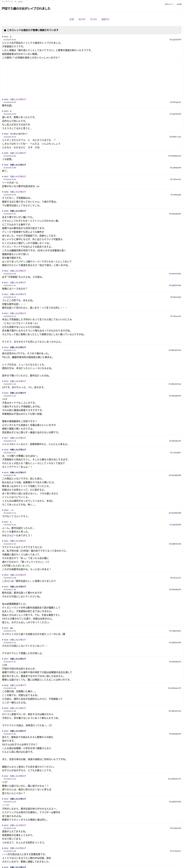This screenshot has height=868, width=186.
Task: Select ID:wdloqwJf on post 0008
Action: tap(176, 195)
